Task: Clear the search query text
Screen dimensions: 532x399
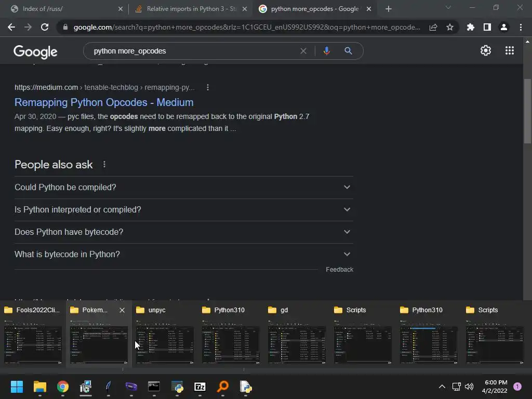Action: point(303,51)
